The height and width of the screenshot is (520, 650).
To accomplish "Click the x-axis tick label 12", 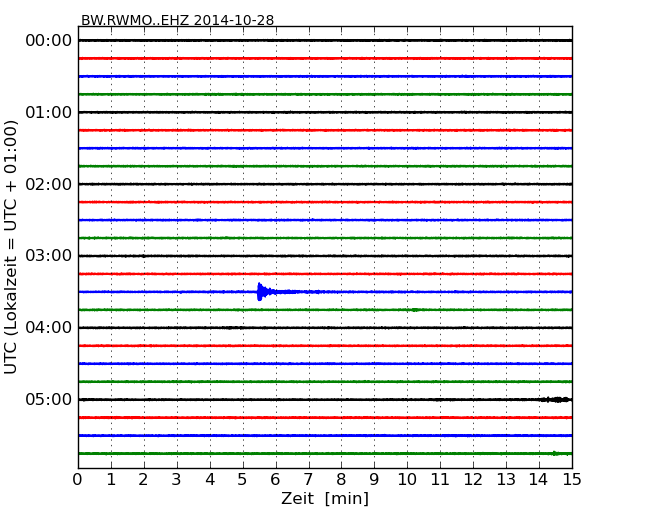I will coord(473,480).
